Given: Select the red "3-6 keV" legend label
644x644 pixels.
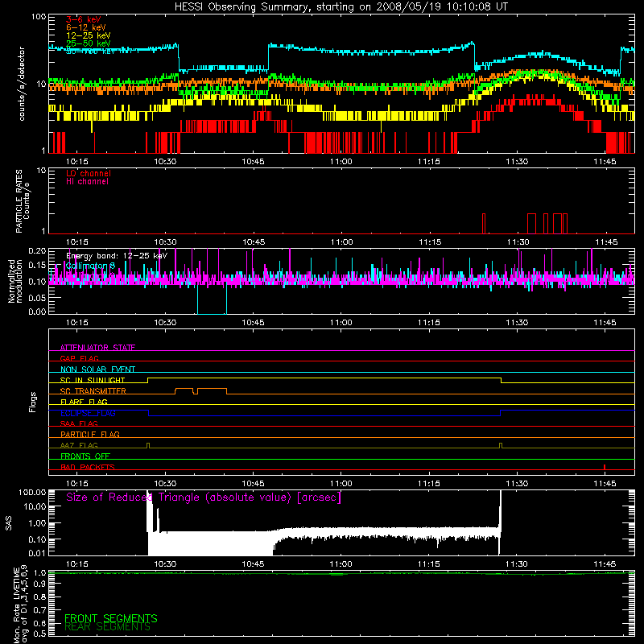Looking at the screenshot, I should click(84, 19).
